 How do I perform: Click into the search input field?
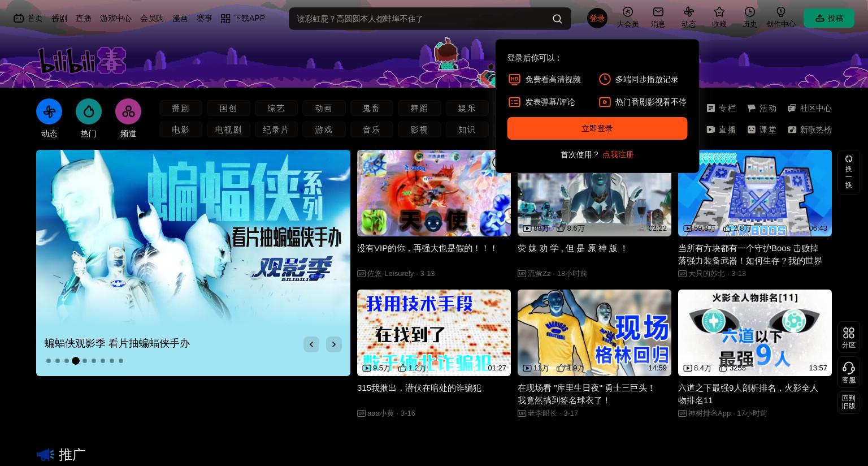point(421,19)
